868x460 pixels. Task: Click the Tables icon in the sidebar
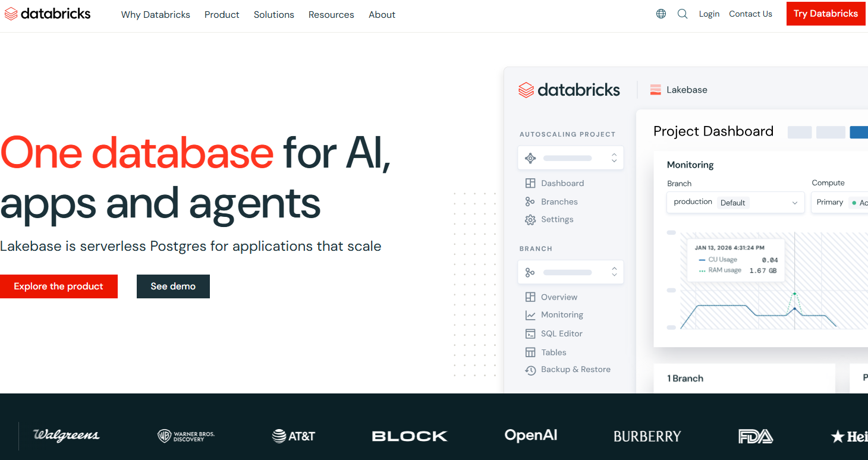(x=530, y=352)
